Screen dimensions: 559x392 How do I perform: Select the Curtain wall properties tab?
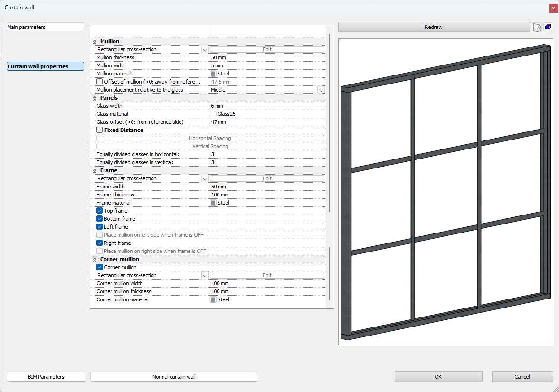click(x=45, y=66)
